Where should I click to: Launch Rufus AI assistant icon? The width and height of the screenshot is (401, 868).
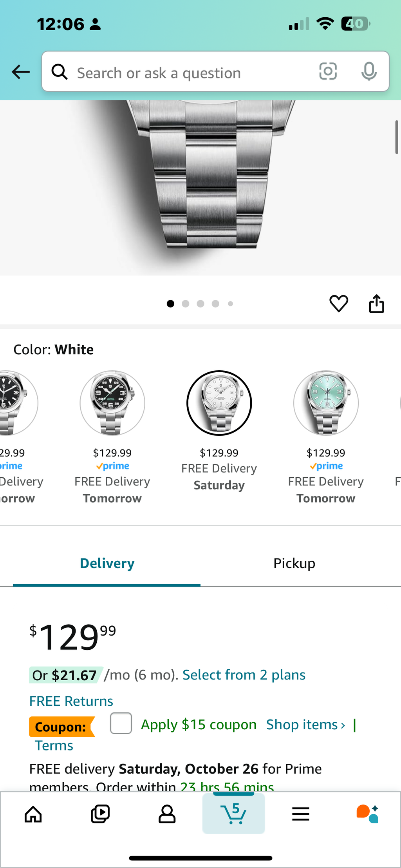[x=367, y=814]
